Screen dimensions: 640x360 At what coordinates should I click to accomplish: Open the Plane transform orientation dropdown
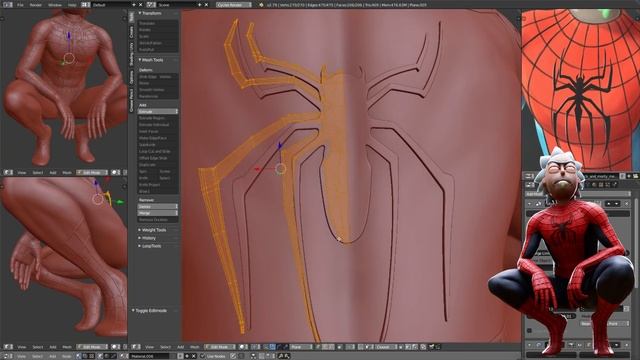click(x=301, y=347)
